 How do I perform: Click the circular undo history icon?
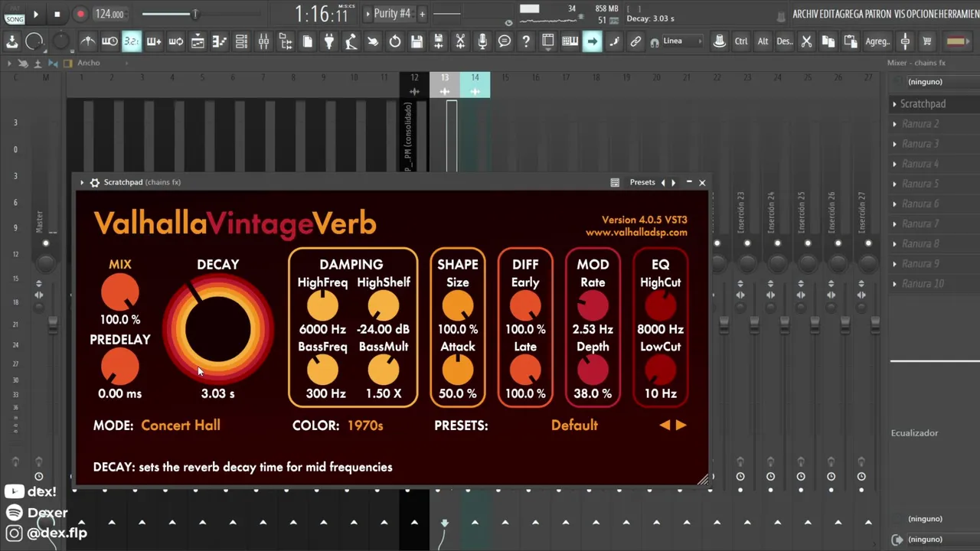(395, 41)
